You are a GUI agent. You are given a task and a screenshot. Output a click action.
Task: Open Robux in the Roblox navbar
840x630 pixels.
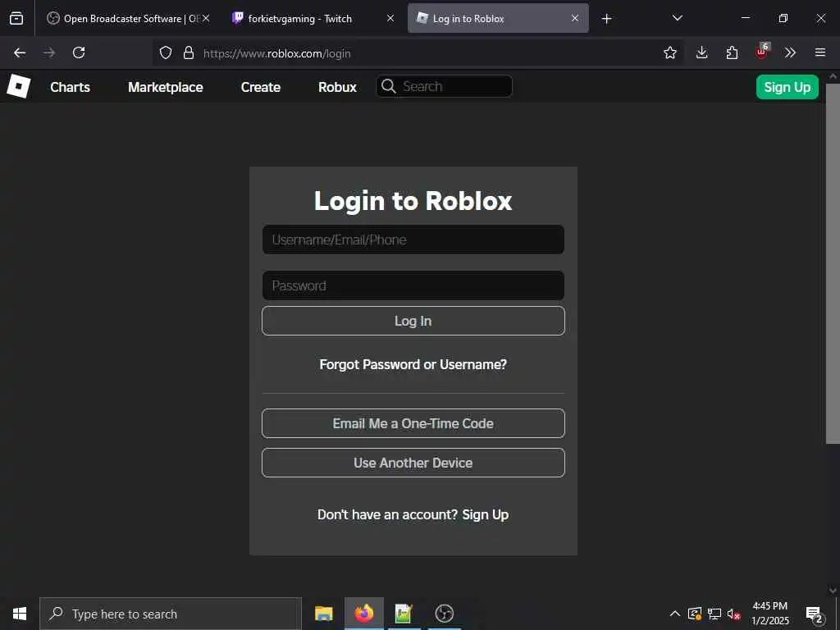tap(337, 87)
